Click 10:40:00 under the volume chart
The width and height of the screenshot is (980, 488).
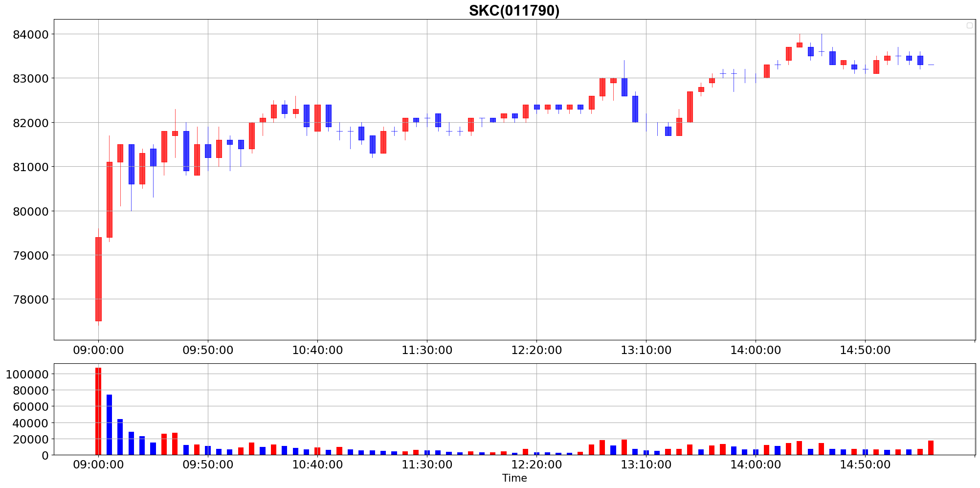317,465
